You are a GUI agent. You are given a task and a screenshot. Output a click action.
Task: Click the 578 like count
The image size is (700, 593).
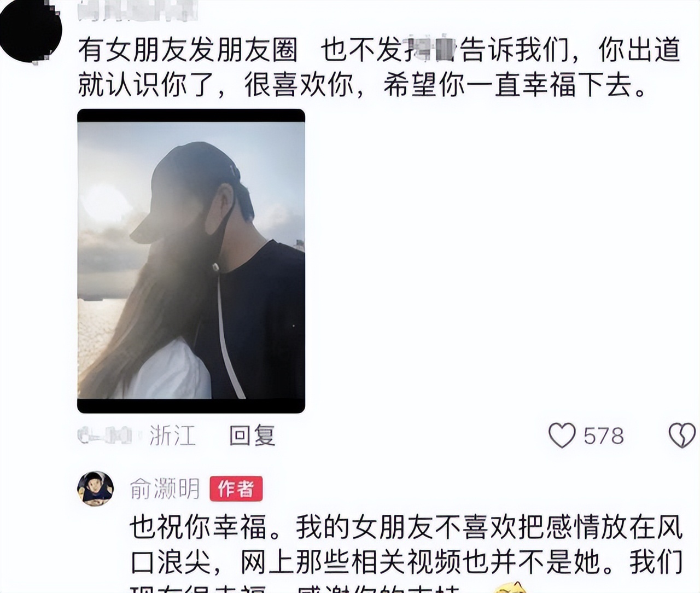point(604,436)
